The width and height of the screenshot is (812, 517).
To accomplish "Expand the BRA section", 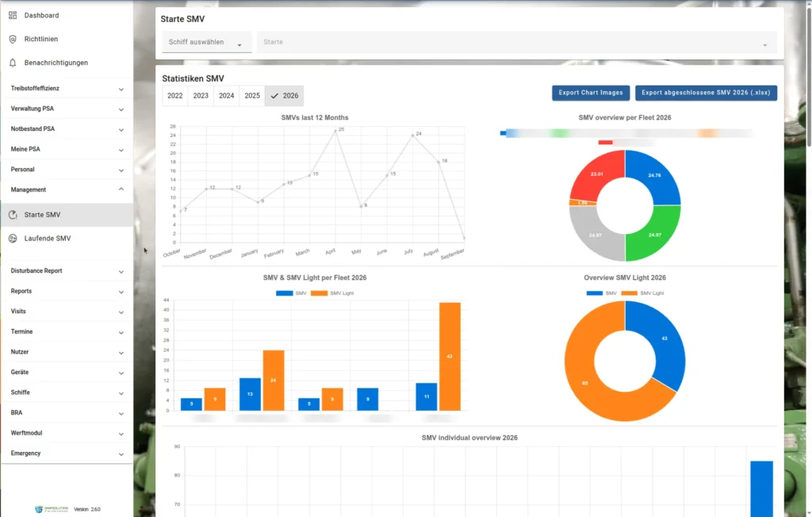I will (x=67, y=413).
